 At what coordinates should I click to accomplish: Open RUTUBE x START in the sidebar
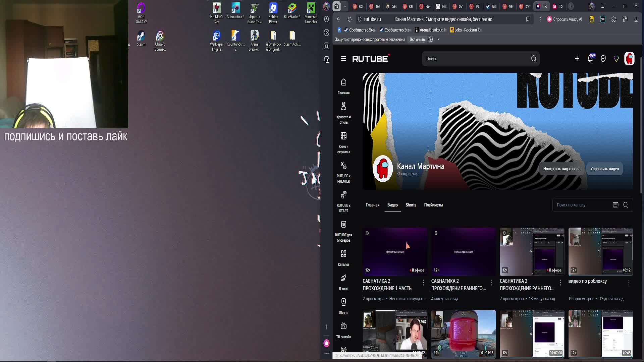pyautogui.click(x=343, y=202)
